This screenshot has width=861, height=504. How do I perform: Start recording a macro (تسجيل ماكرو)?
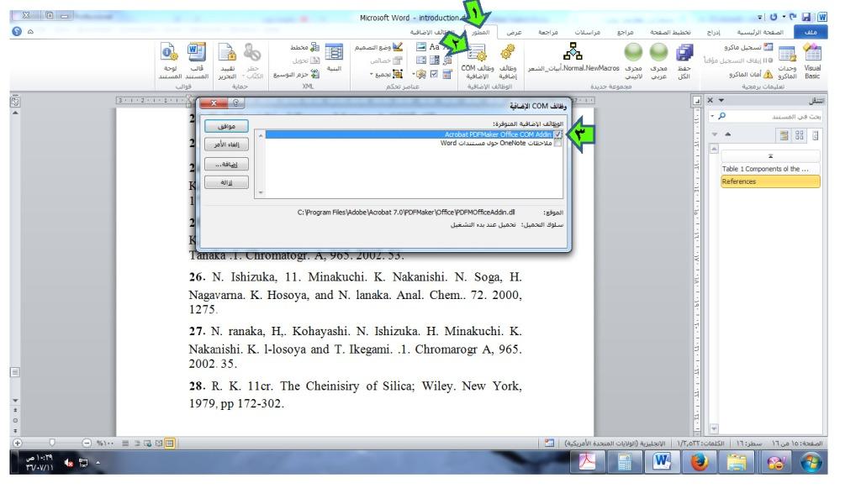pyautogui.click(x=748, y=48)
